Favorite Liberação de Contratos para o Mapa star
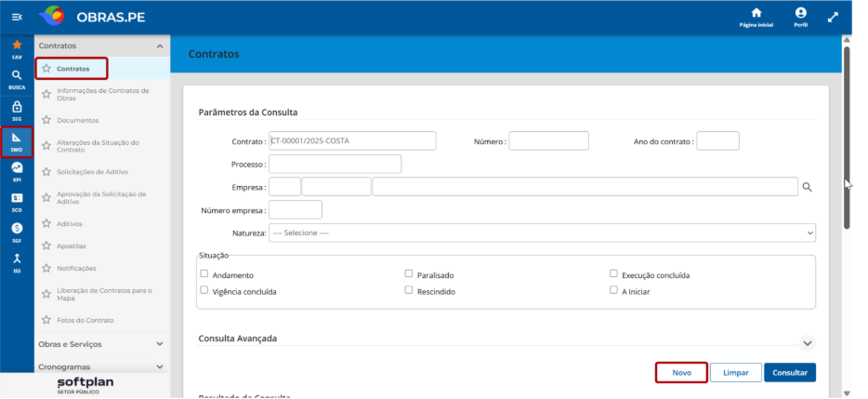This screenshot has width=868, height=399. 46,294
